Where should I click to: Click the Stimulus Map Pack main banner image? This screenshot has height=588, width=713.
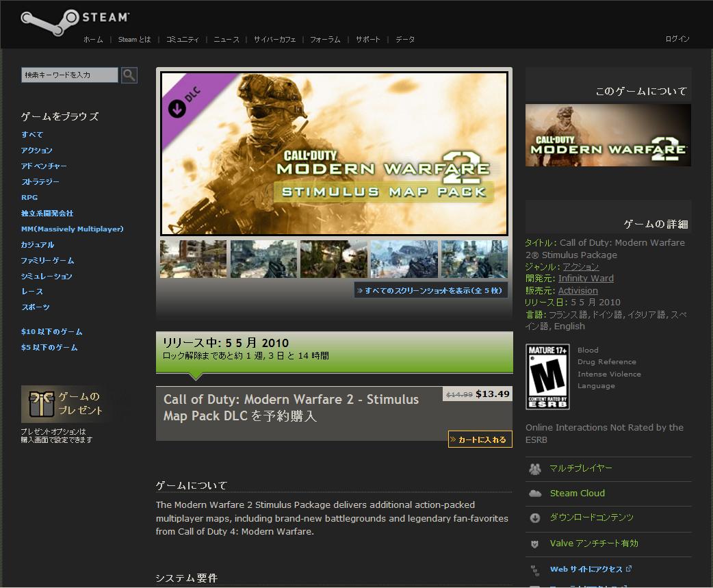click(334, 153)
